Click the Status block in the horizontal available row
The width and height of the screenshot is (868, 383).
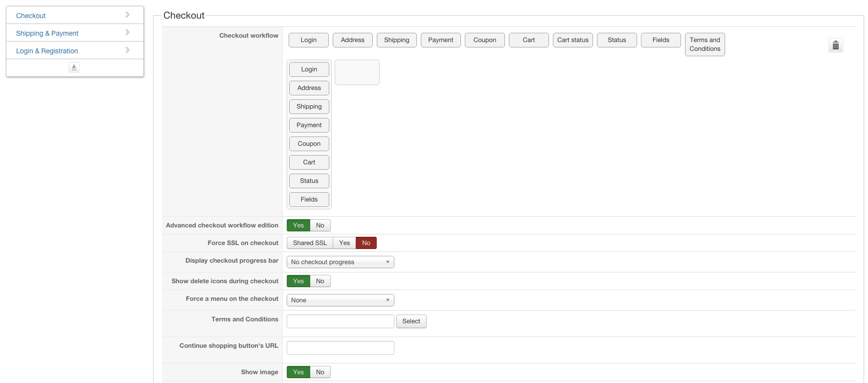pyautogui.click(x=617, y=40)
